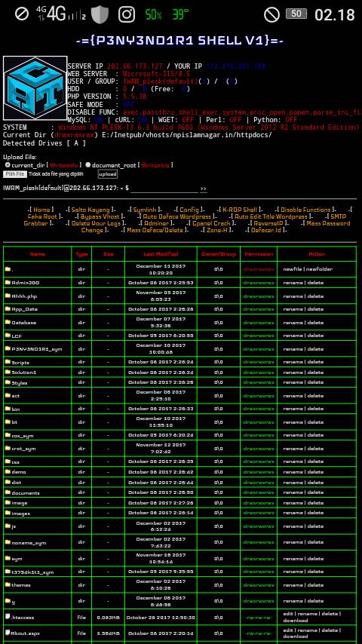Viewport: 362px width, 644px height.
Task: Tap the shield icon in status bar
Action: pyautogui.click(x=99, y=15)
